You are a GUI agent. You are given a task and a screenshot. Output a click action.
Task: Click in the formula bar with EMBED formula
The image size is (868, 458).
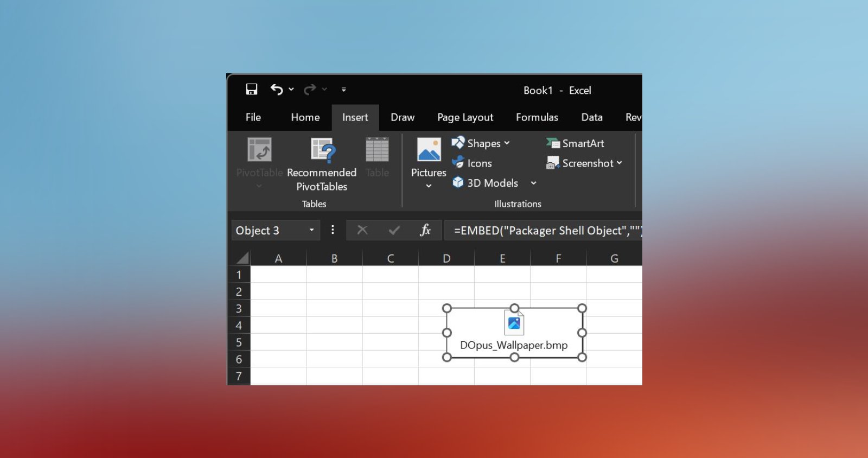tap(543, 231)
